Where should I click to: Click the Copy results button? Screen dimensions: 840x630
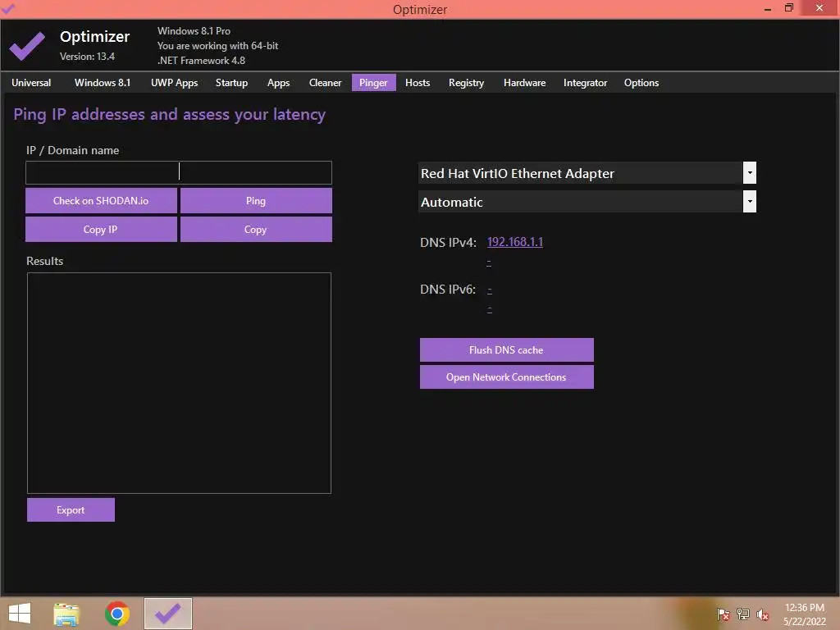coord(256,230)
